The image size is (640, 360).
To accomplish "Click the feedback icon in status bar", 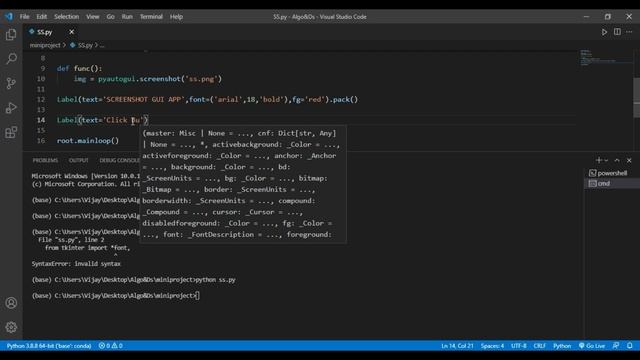I will [x=616, y=346].
